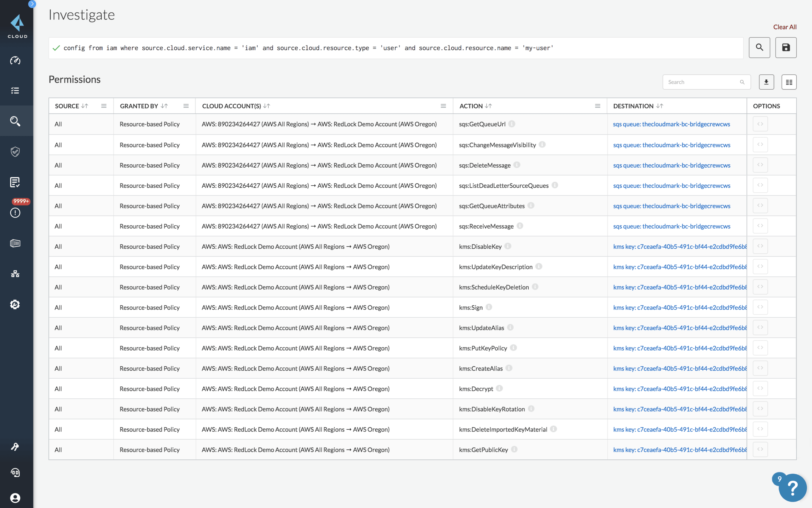Screen dimensions: 812x508
Task: View code for the kms:GetPublicKey row
Action: pos(760,449)
